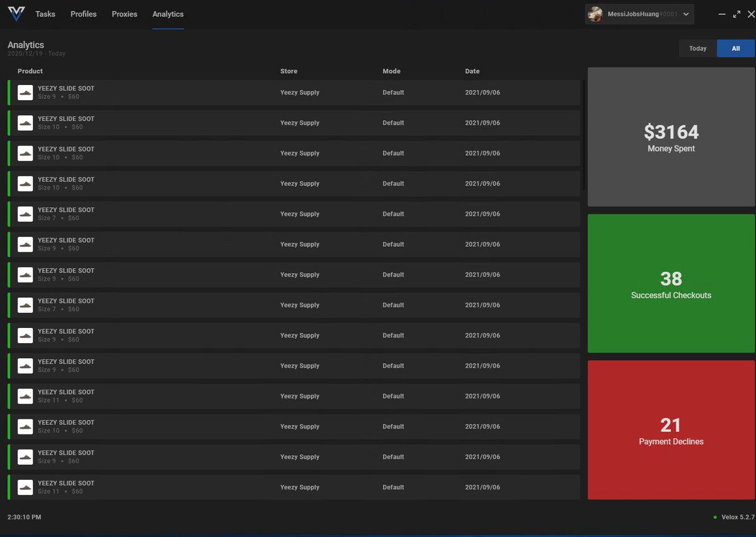
Task: Select the Analytics tab
Action: [168, 14]
